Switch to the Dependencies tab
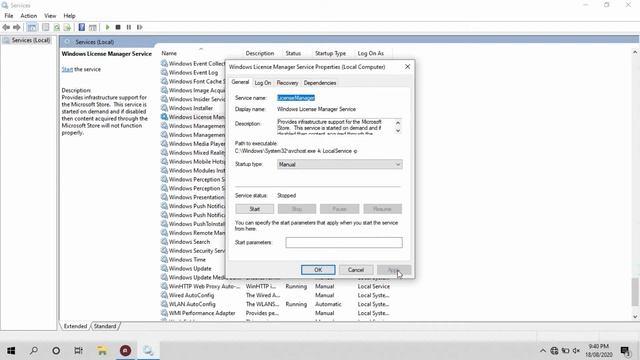Image resolution: width=640 pixels, height=360 pixels. 320,83
